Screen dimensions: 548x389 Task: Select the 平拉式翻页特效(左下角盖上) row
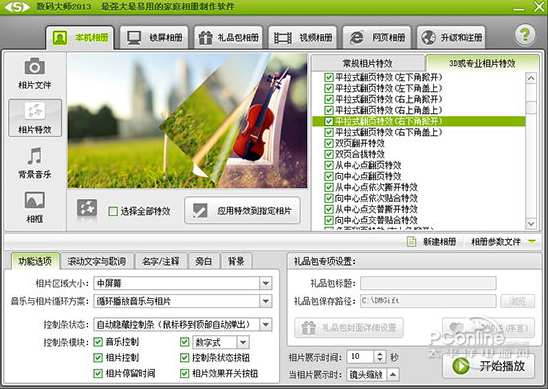pos(419,88)
